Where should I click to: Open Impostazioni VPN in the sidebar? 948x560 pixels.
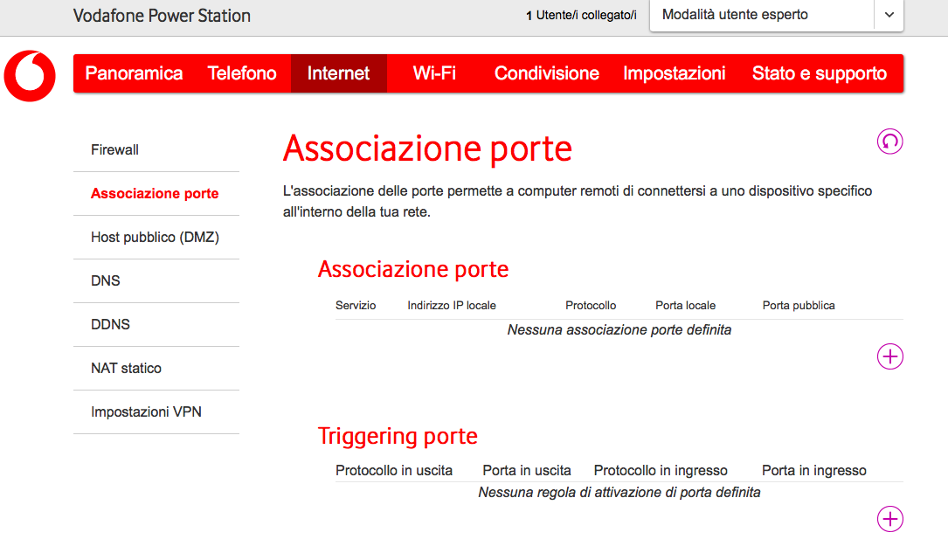point(146,412)
